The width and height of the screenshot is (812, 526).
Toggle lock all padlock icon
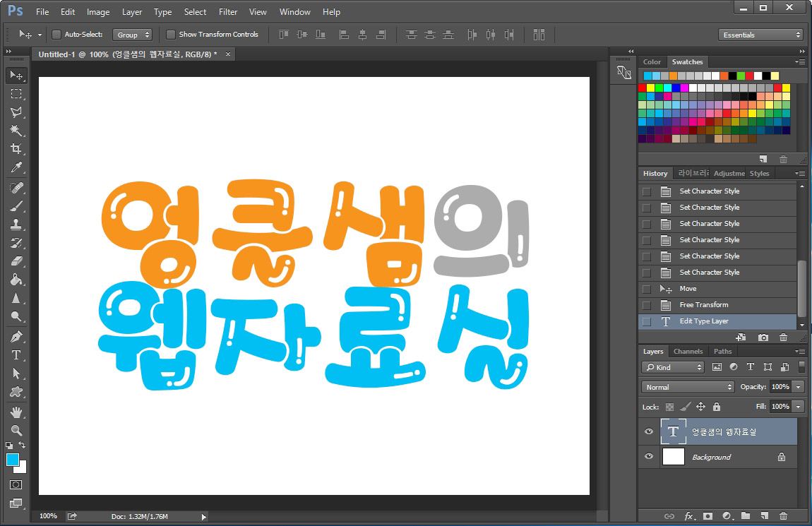[717, 407]
